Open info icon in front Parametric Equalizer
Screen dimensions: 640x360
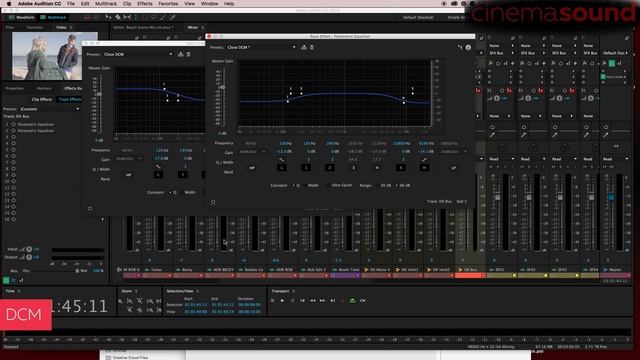pyautogui.click(x=468, y=48)
